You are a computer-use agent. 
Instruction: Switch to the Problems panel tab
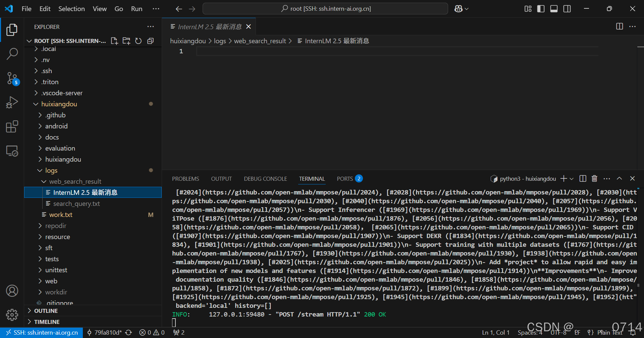[x=185, y=179]
